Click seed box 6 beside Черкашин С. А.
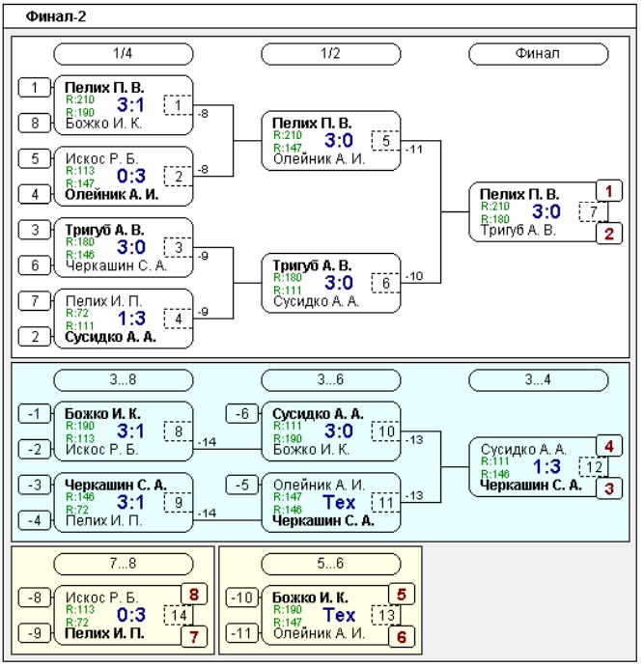Screen dimensions: 644x667 click(35, 265)
